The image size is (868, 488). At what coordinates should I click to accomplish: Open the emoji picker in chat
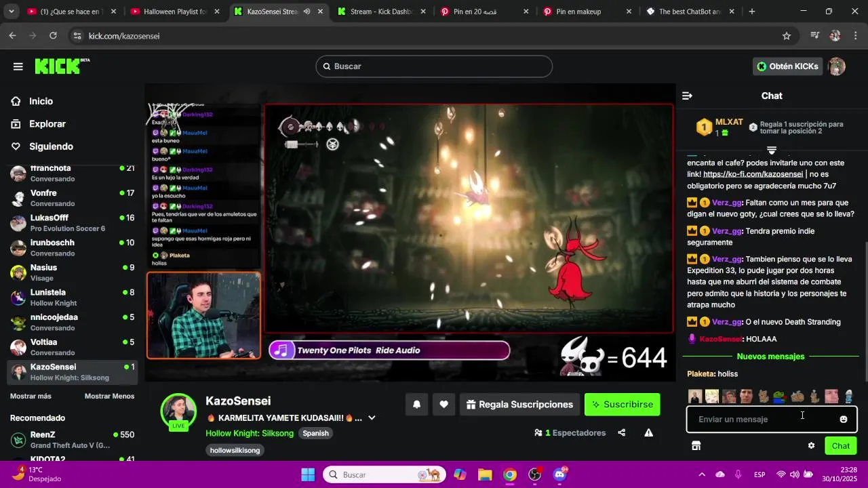pos(844,420)
